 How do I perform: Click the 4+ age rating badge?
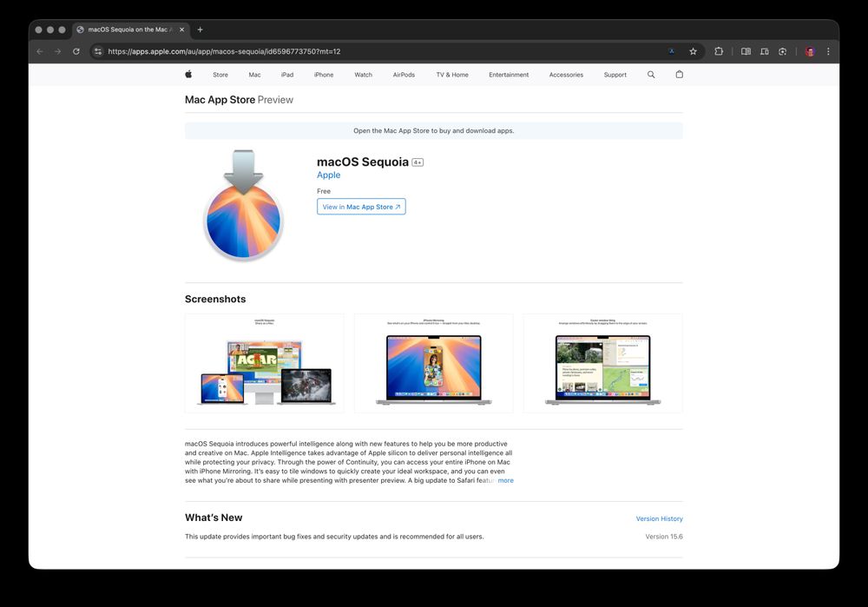coord(418,162)
